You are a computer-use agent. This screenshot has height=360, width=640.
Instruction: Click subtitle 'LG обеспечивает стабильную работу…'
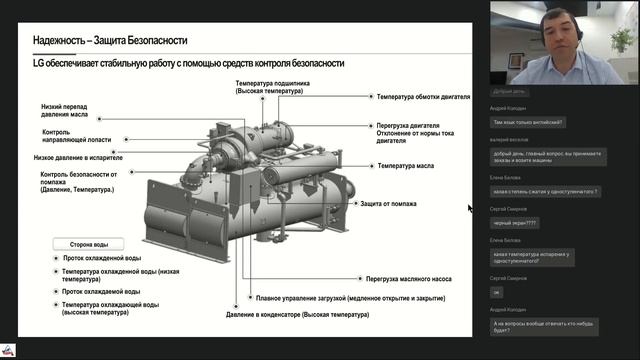(189, 63)
